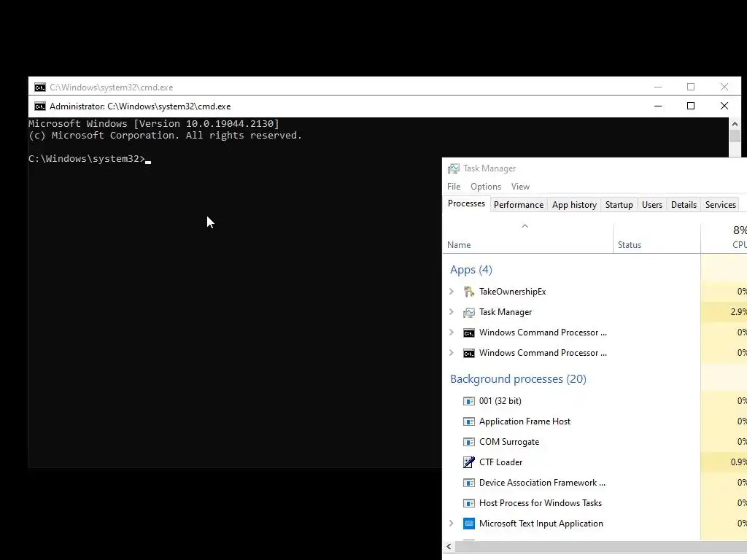Viewport: 747px width, 560px height.
Task: Select the Application Frame Host name
Action: point(525,421)
